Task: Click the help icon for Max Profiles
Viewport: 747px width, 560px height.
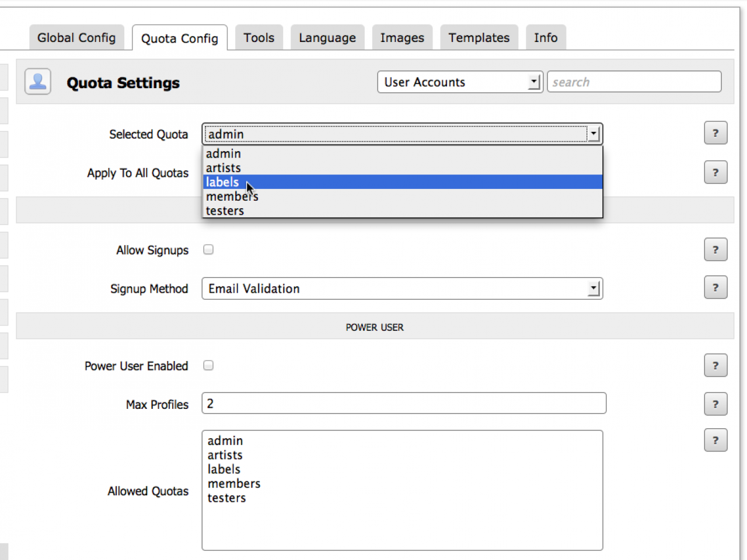Action: click(x=715, y=404)
